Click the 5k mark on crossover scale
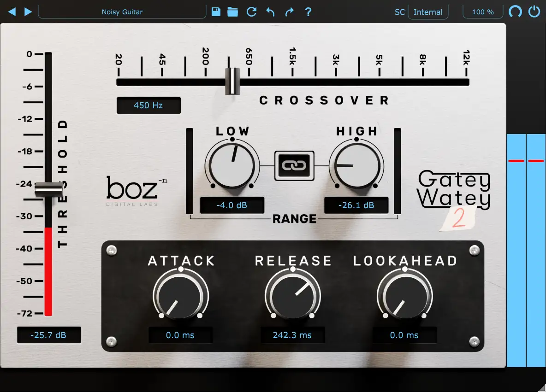Image resolution: width=546 pixels, height=392 pixels. point(379,60)
